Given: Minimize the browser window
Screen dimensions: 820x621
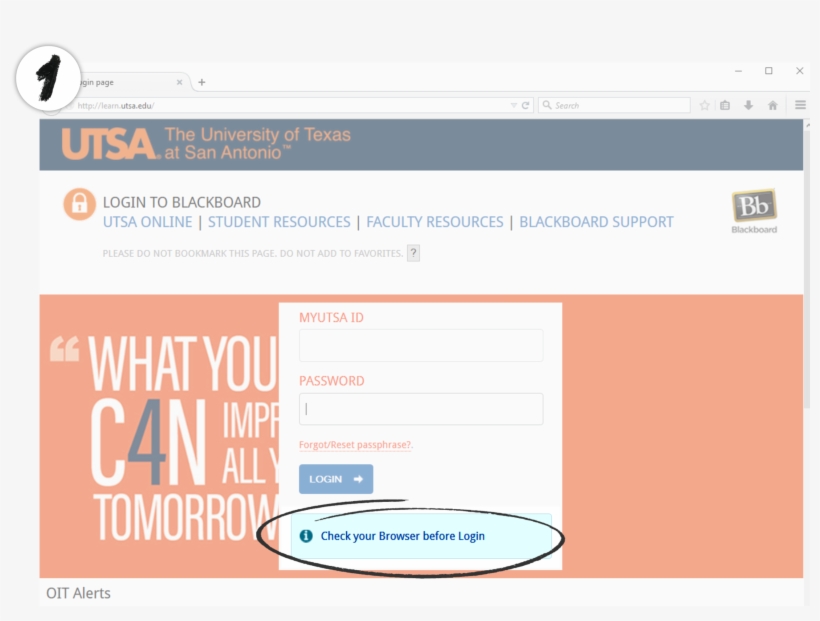Looking at the screenshot, I should coord(738,71).
